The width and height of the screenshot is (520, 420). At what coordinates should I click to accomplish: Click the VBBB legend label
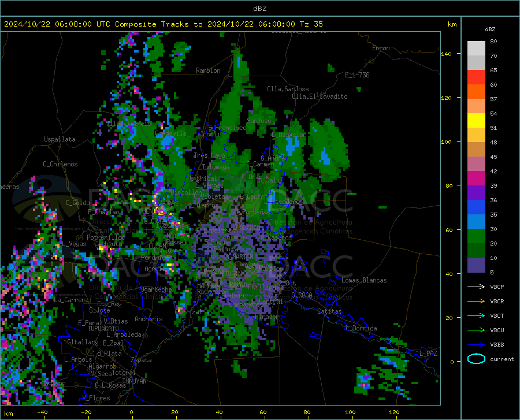coord(497,345)
